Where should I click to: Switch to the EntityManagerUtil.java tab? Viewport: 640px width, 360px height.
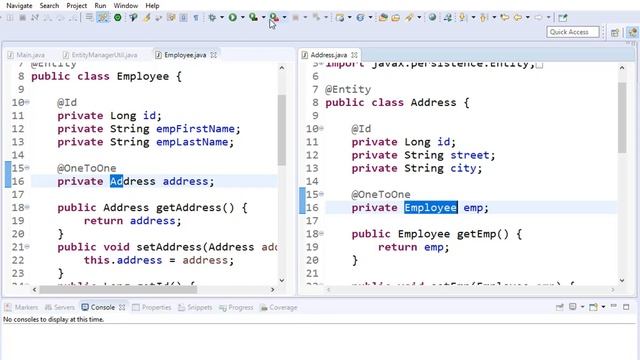point(100,55)
